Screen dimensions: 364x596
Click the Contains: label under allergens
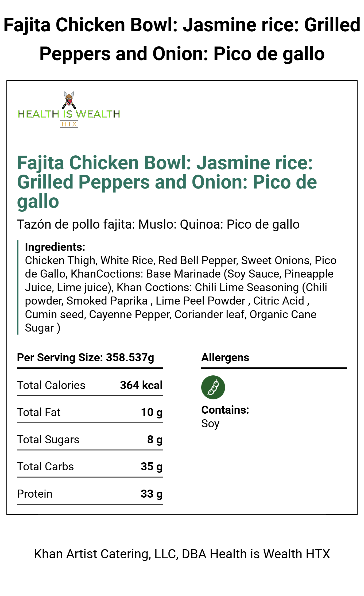[x=225, y=410]
